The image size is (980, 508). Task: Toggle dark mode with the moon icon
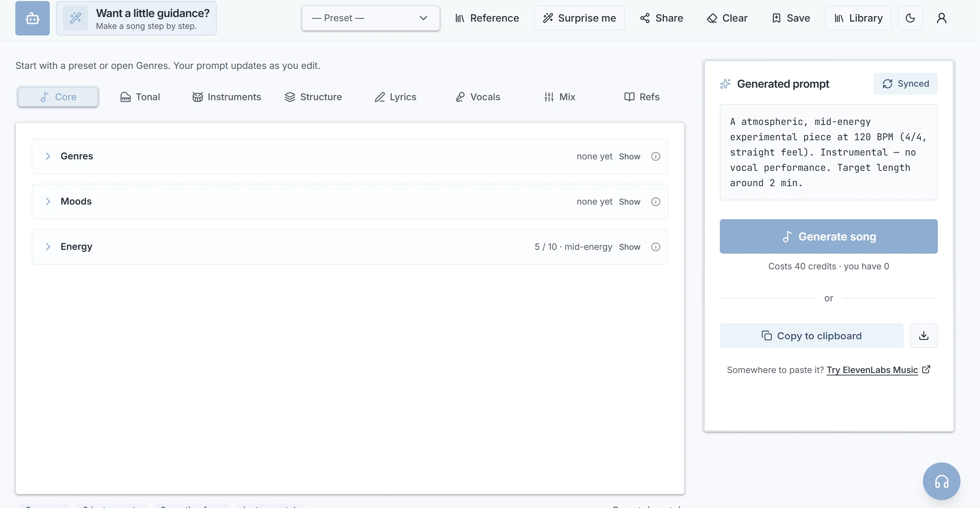[910, 18]
